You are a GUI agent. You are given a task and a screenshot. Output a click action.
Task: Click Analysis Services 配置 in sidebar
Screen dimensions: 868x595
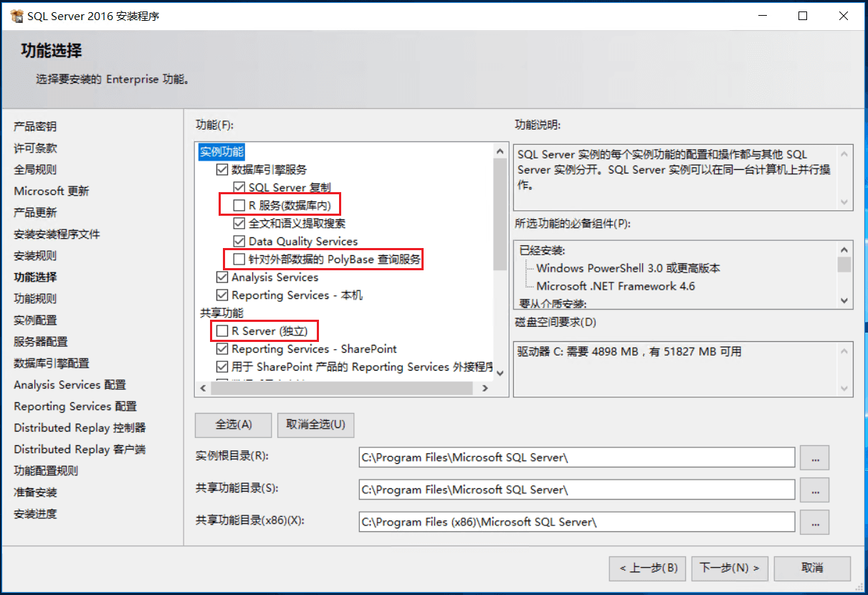coord(70,385)
